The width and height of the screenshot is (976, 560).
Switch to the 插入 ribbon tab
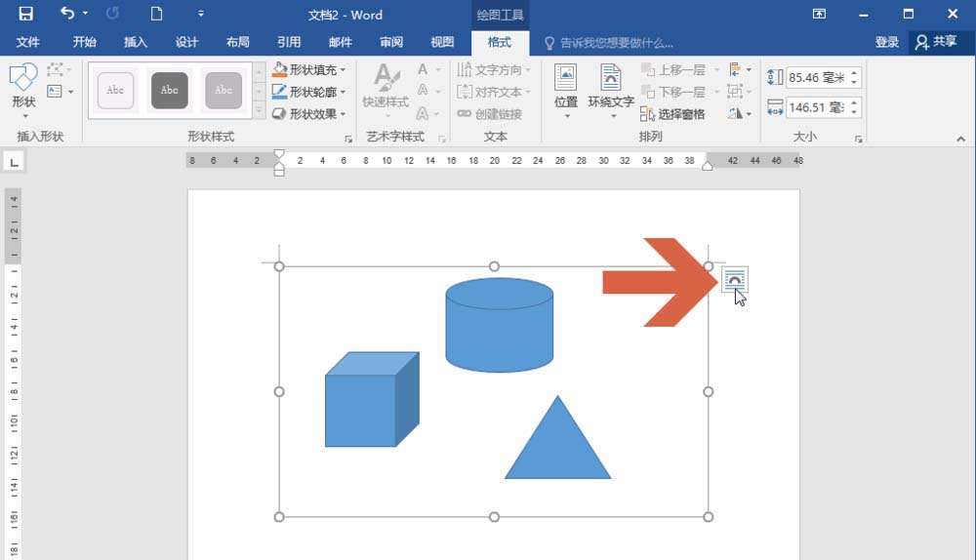135,42
